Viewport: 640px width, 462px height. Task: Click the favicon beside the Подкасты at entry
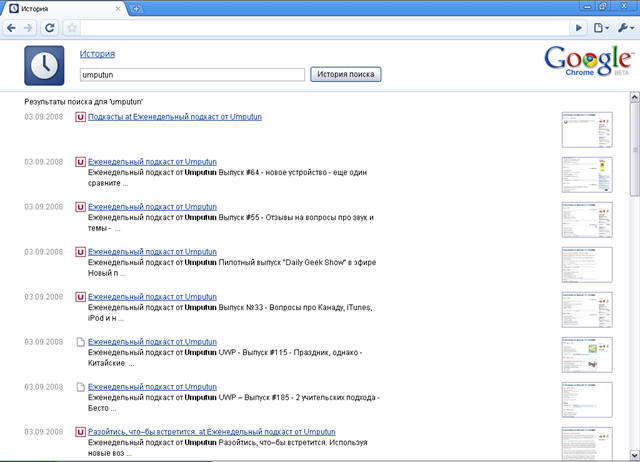[80, 117]
